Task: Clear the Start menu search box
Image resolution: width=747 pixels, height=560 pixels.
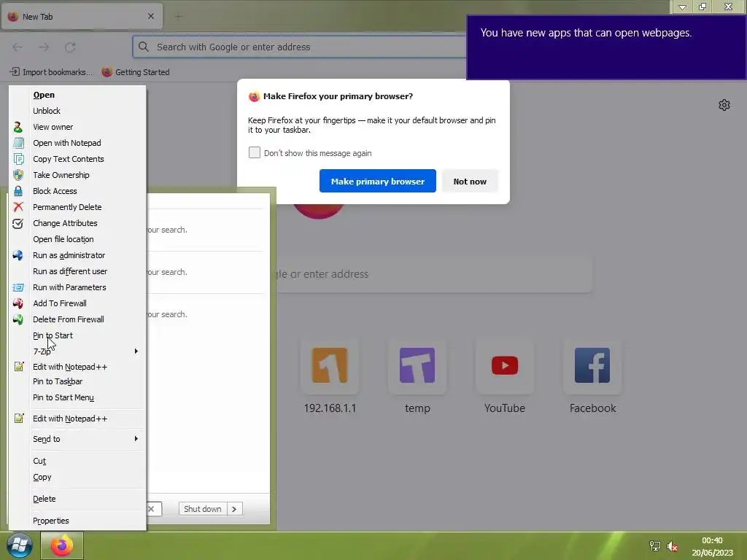Action: [x=151, y=509]
